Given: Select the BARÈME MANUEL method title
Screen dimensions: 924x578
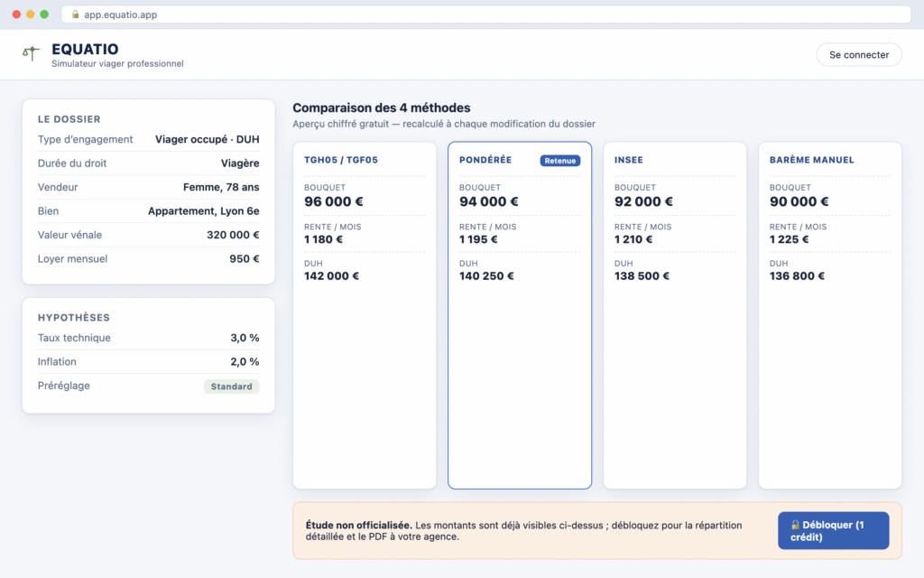Looking at the screenshot, I should click(811, 160).
